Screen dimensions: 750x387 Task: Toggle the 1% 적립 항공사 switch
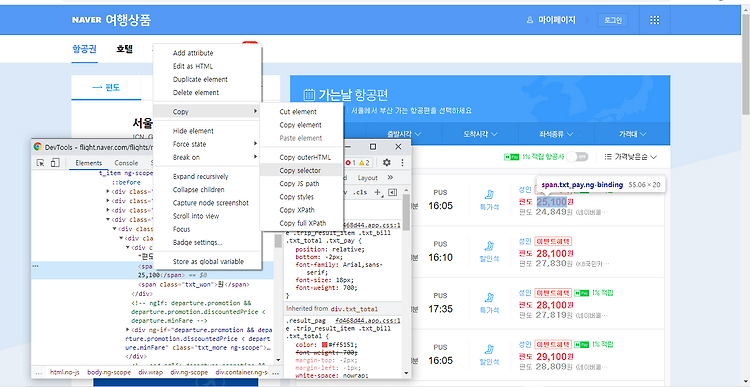click(577, 157)
